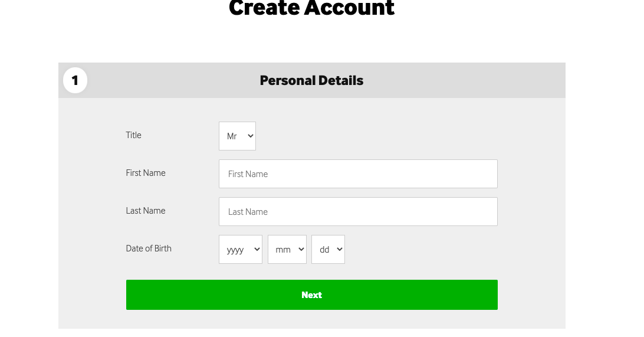This screenshot has height=337, width=644.
Task: Click the Personal Details section header
Action: [312, 80]
